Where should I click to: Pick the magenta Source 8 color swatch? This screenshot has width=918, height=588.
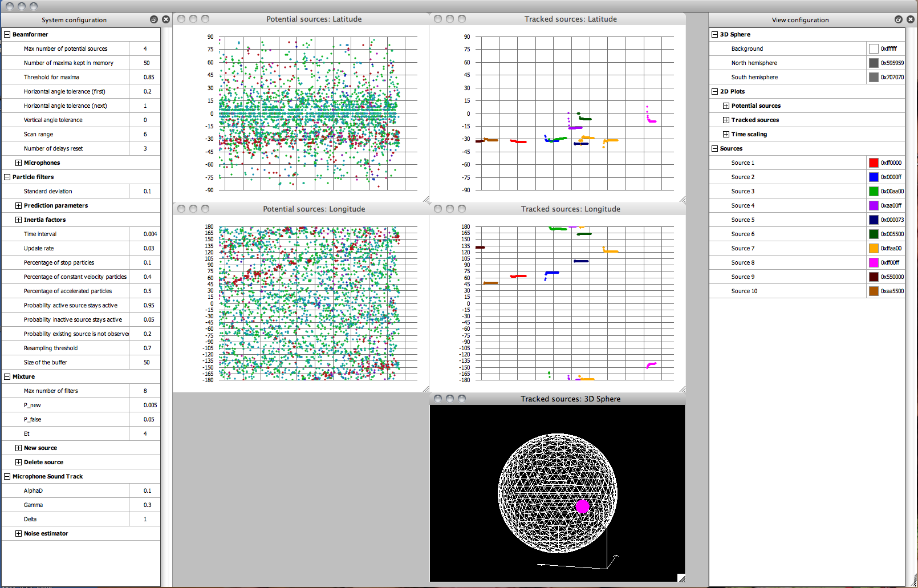tap(874, 262)
